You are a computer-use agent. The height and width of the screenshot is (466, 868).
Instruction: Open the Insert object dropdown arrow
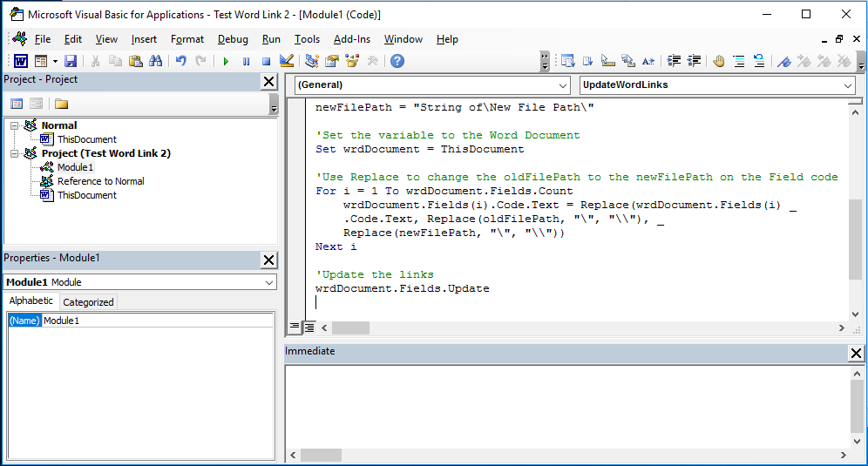[x=55, y=61]
